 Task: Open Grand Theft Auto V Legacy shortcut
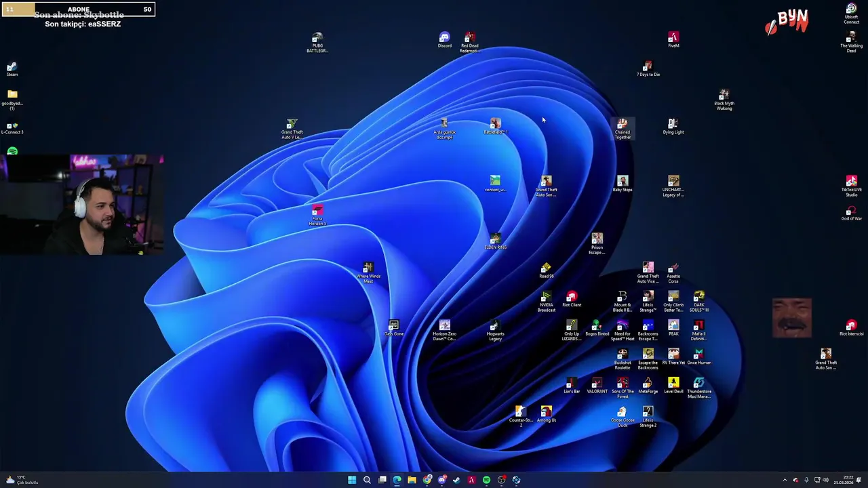[x=292, y=129]
